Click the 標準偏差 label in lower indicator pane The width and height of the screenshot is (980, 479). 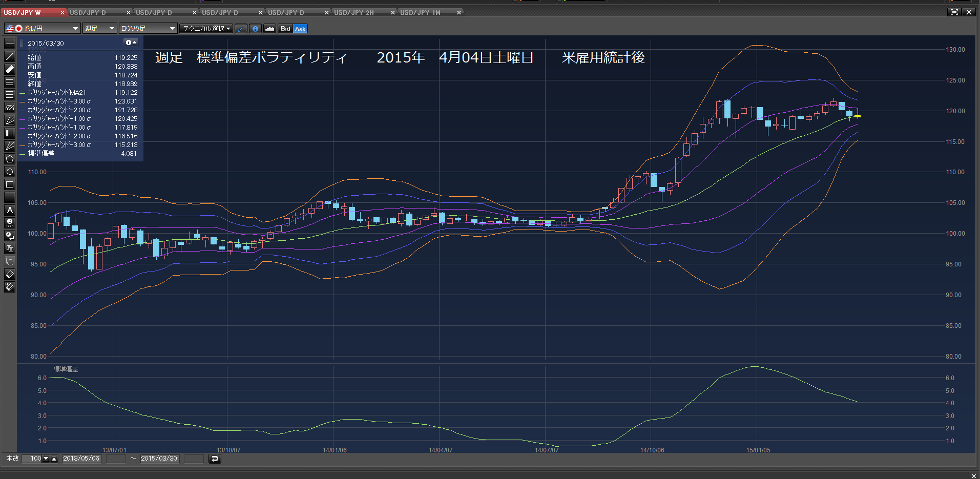click(x=66, y=369)
